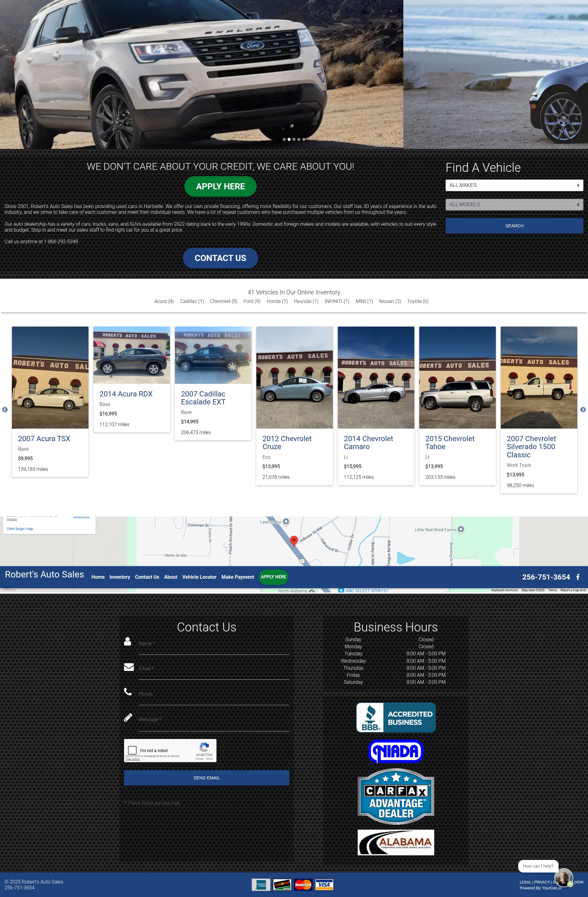Open the 2014 Acura RDX photo

pyautogui.click(x=131, y=355)
